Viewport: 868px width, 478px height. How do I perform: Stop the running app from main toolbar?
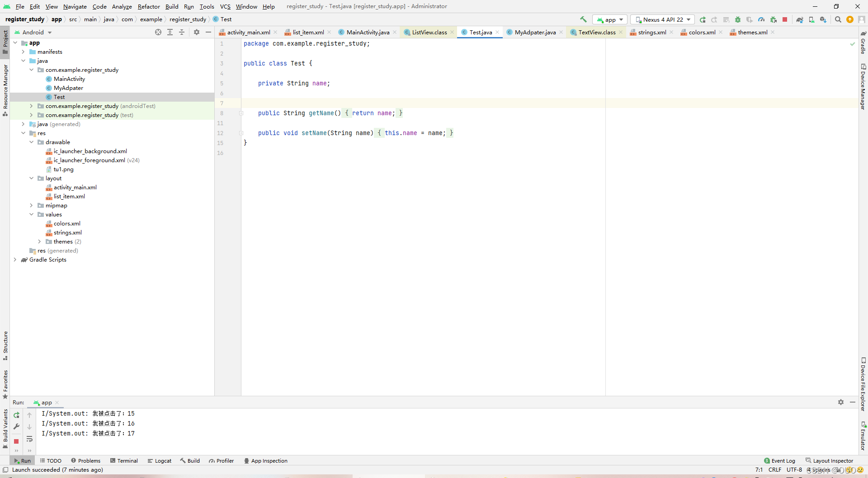[785, 19]
